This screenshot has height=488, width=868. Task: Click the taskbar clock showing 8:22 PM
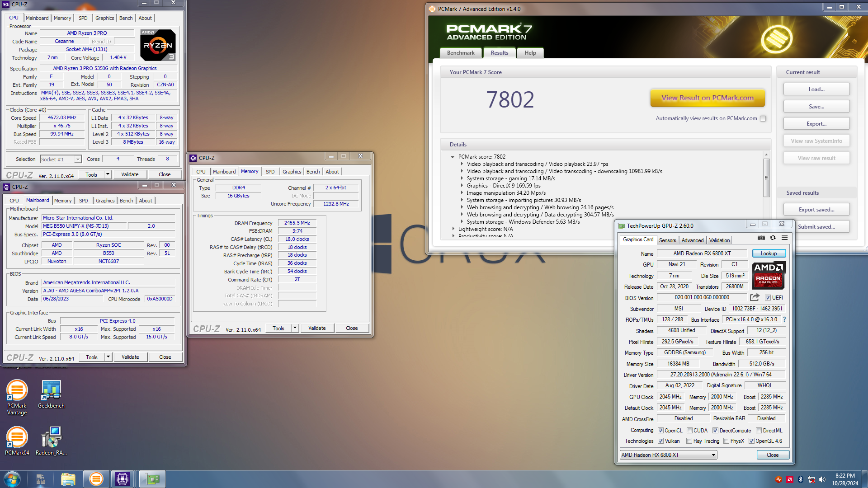point(845,479)
